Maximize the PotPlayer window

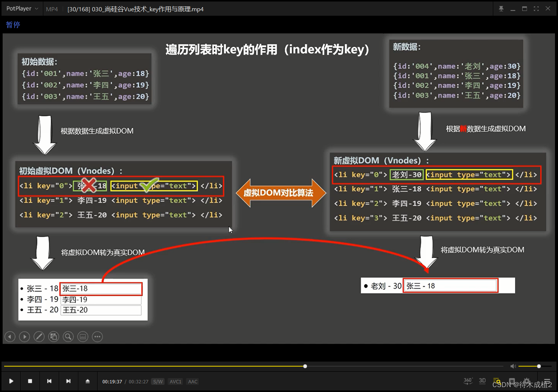coord(524,9)
